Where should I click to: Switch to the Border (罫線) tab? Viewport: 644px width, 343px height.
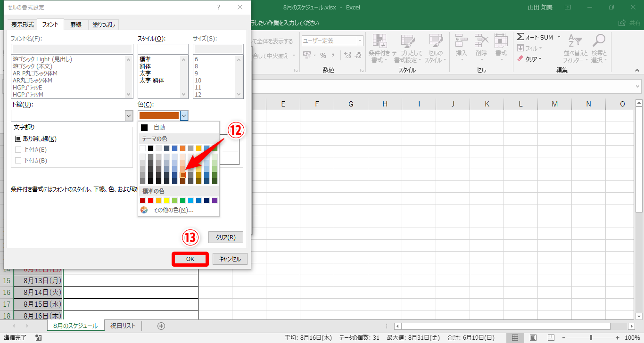pos(76,24)
